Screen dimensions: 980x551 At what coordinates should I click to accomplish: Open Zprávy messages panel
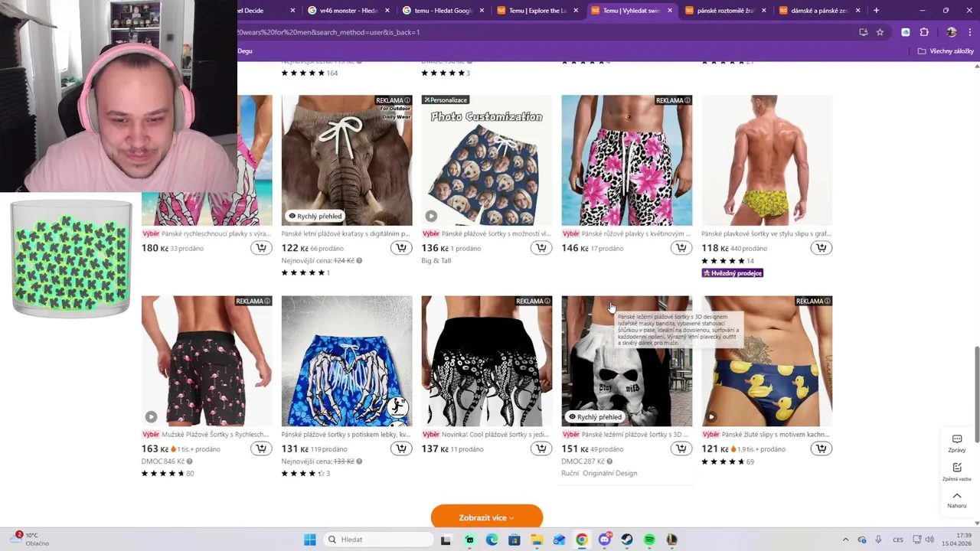click(x=957, y=443)
